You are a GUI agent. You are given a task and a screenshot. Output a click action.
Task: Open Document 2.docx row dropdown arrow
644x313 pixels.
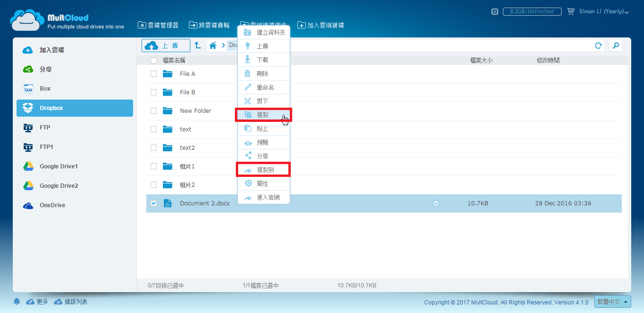[436, 203]
